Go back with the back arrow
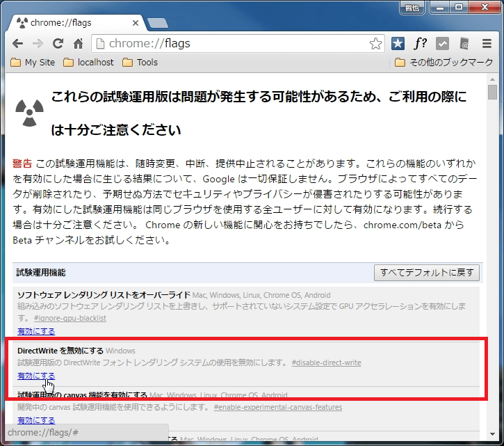 coord(17,43)
